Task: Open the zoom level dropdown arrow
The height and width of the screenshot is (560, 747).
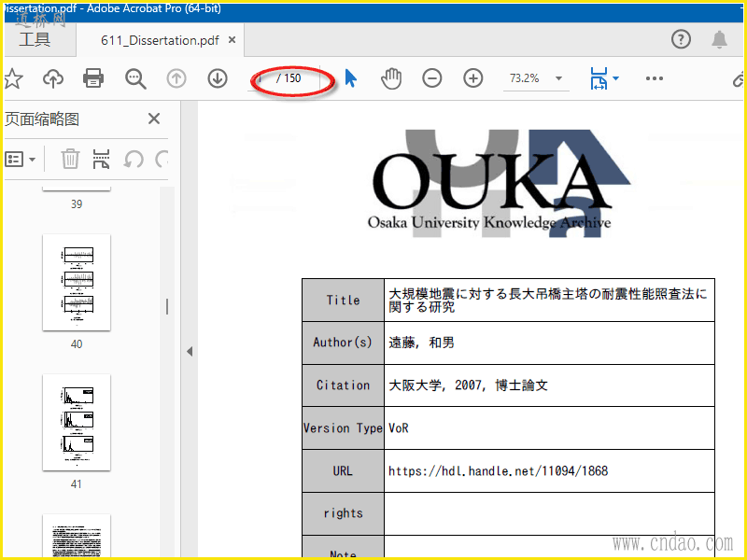Action: point(558,78)
